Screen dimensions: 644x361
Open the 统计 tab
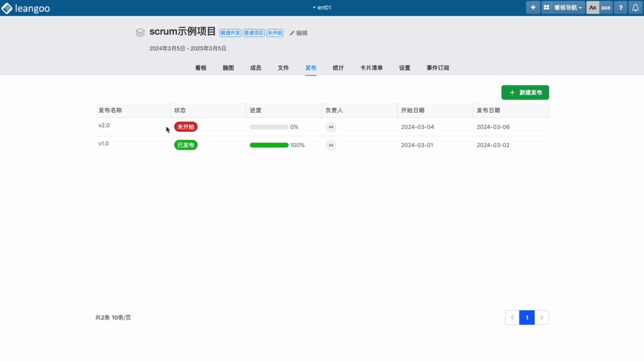(338, 68)
